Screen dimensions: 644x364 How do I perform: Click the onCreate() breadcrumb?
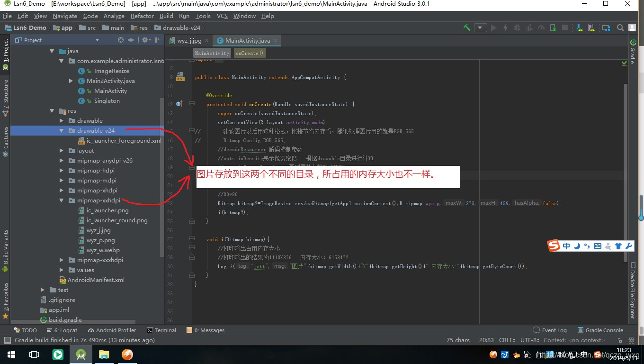click(x=250, y=53)
